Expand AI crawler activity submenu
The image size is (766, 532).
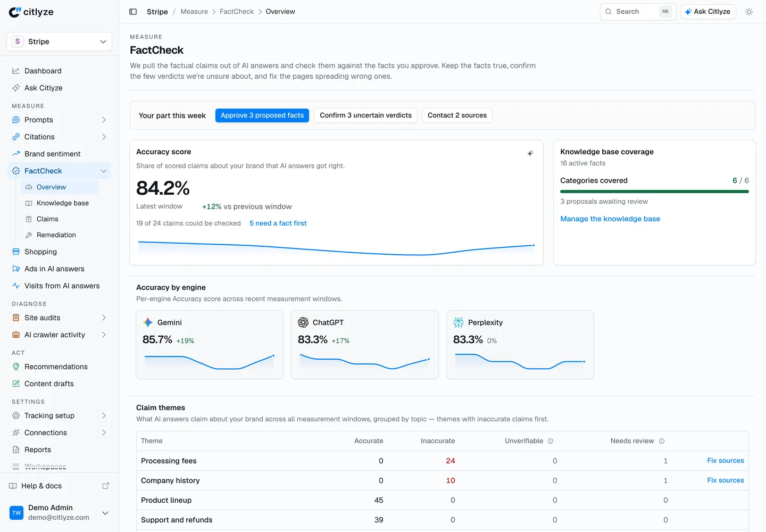(104, 335)
